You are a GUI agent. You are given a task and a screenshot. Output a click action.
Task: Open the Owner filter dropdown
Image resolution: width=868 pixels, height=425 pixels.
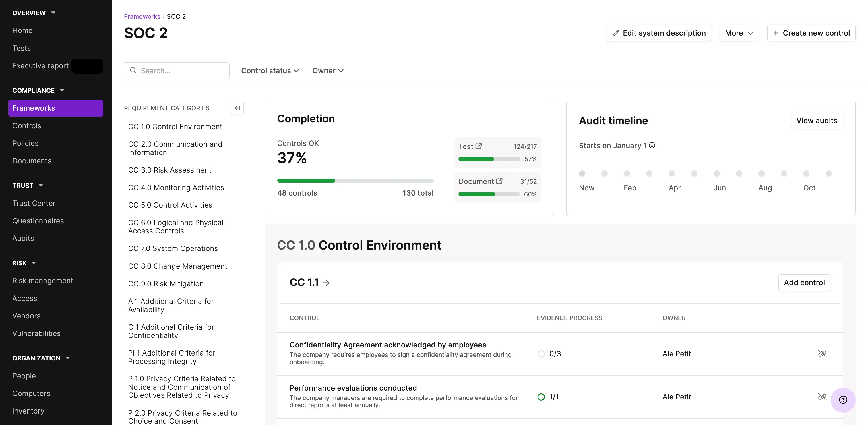pyautogui.click(x=328, y=71)
